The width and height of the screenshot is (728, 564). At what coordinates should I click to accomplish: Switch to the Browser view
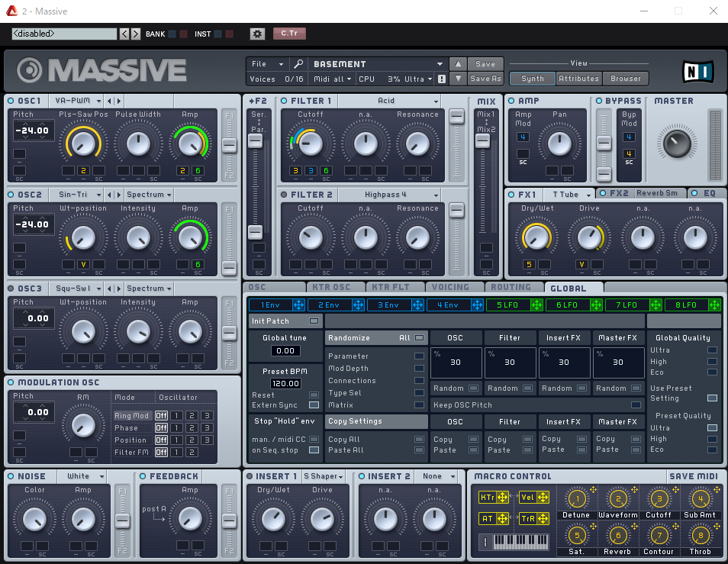click(x=626, y=79)
